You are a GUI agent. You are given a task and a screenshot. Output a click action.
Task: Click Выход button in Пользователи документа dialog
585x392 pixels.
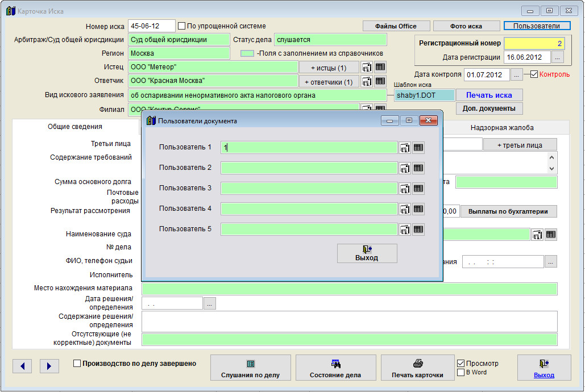(367, 253)
